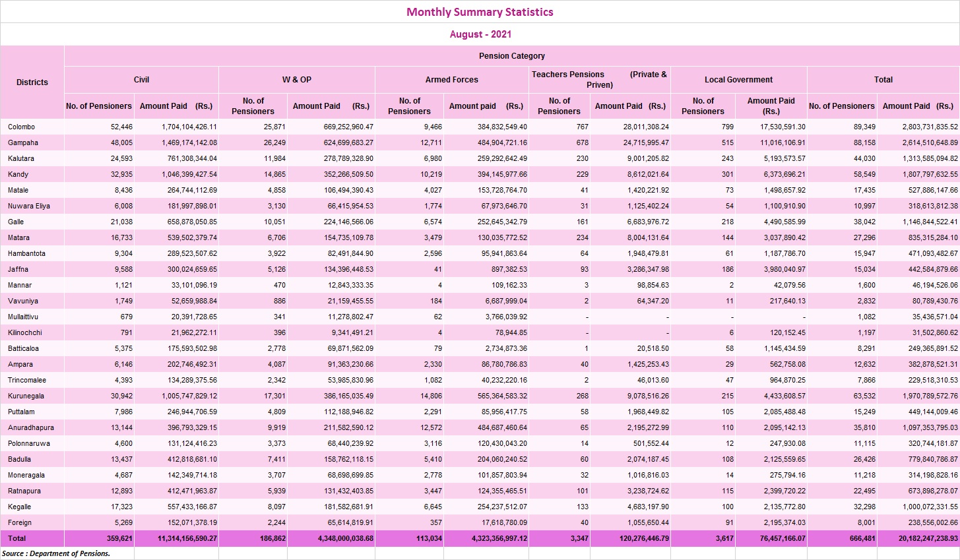
Task: Select Kurunegala total amount 1,970,789,572.76
Action: tap(930, 396)
